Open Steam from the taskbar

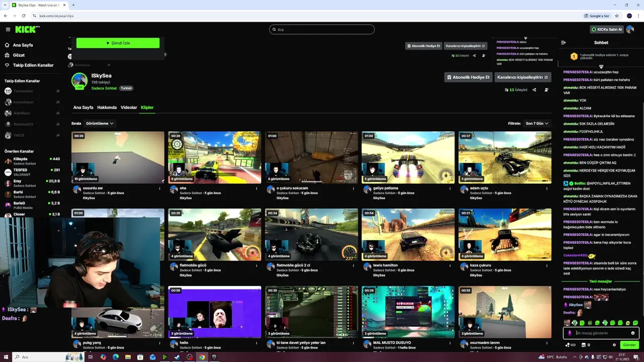tap(177, 357)
